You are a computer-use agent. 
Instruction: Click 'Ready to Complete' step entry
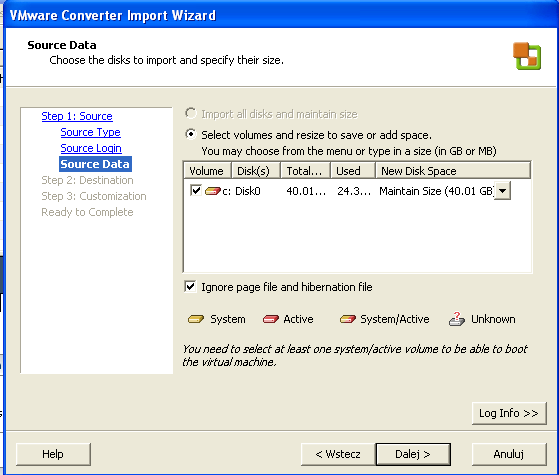click(87, 212)
